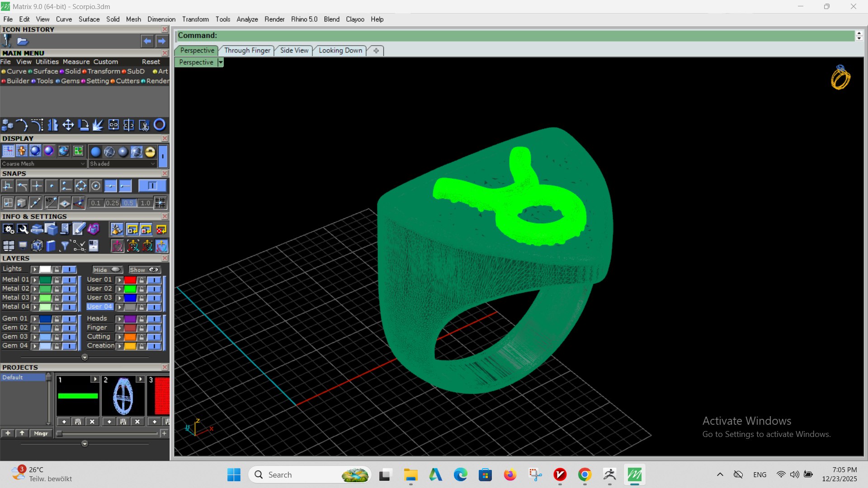Click the Hide layers button
The image size is (868, 488).
[x=107, y=270]
